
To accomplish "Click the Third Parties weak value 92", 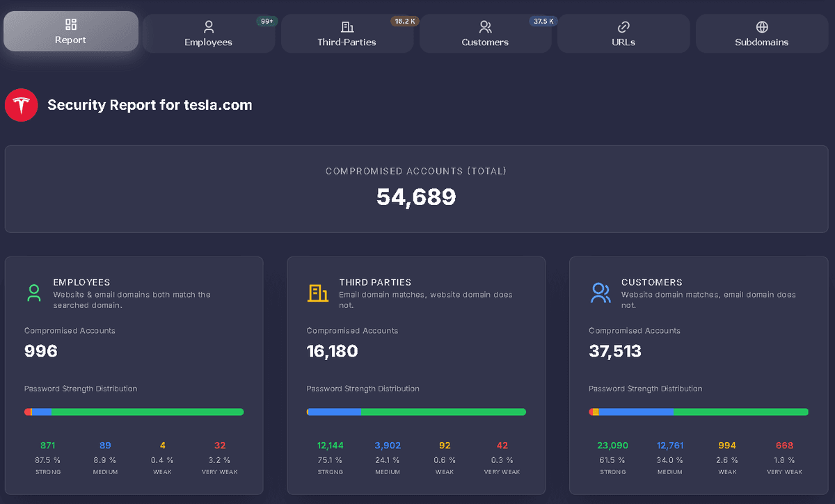I will [x=445, y=446].
